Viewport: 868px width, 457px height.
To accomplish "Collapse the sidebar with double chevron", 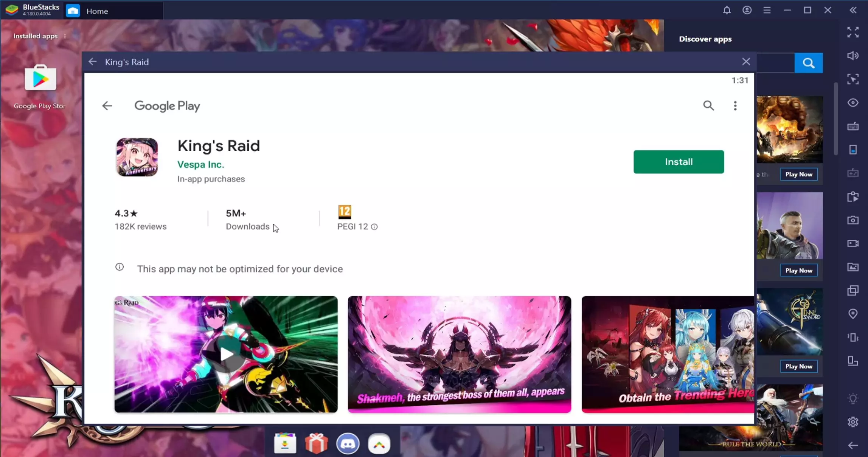I will pyautogui.click(x=853, y=10).
